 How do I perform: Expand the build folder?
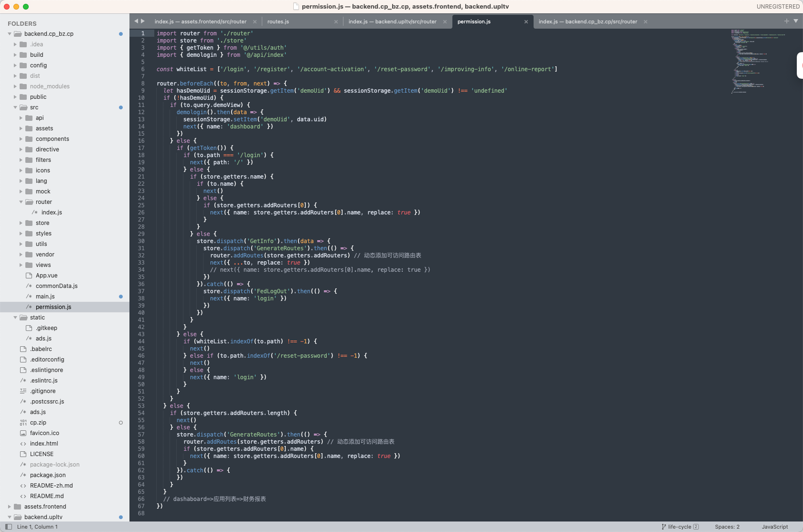15,55
